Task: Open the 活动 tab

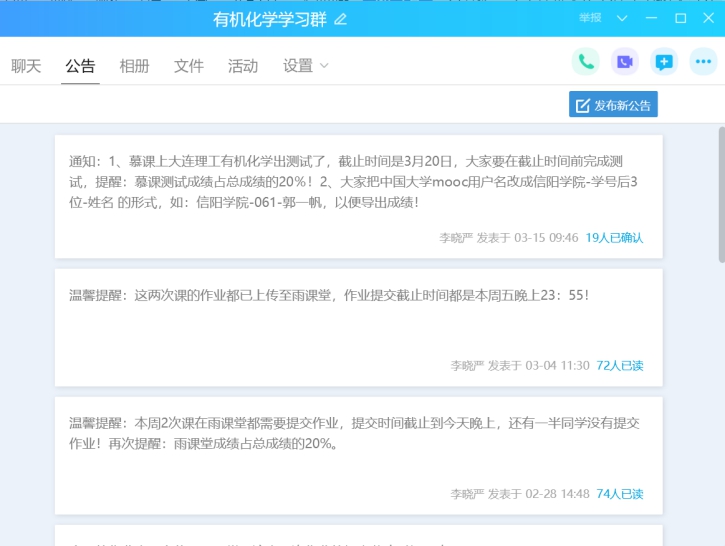Action: point(242,66)
